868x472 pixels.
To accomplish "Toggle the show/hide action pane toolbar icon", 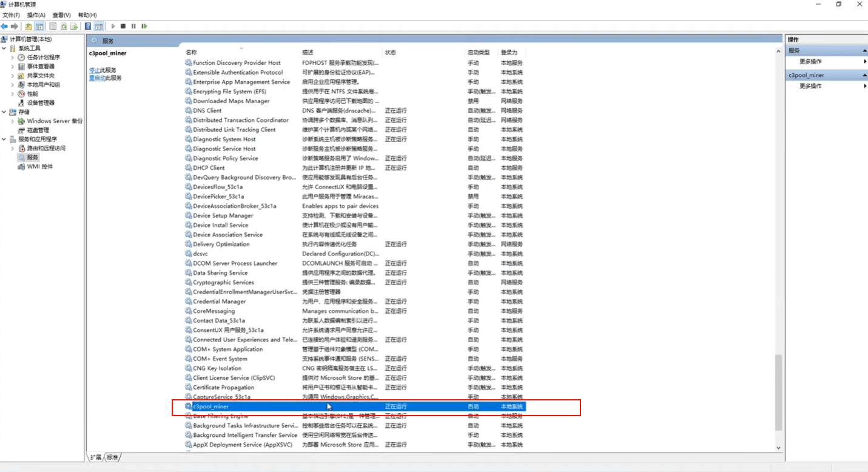I will point(98,26).
